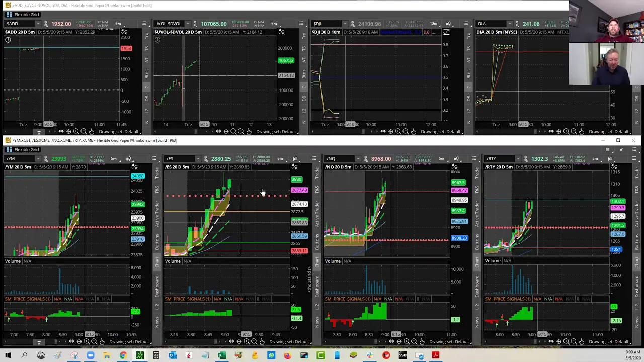Toggle the TS side tab on $ADD chart

147,48
